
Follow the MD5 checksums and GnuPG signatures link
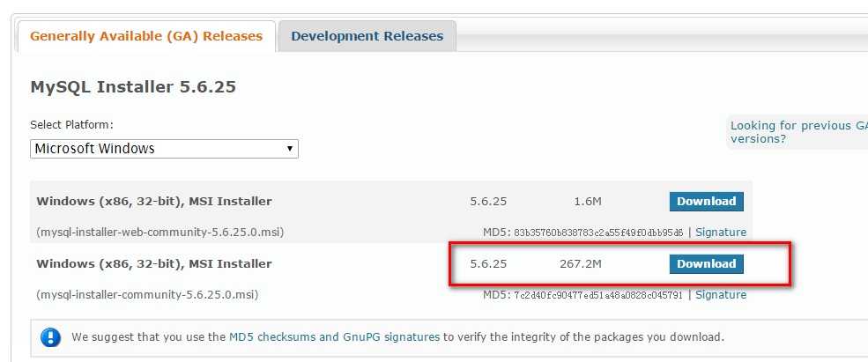(x=334, y=336)
